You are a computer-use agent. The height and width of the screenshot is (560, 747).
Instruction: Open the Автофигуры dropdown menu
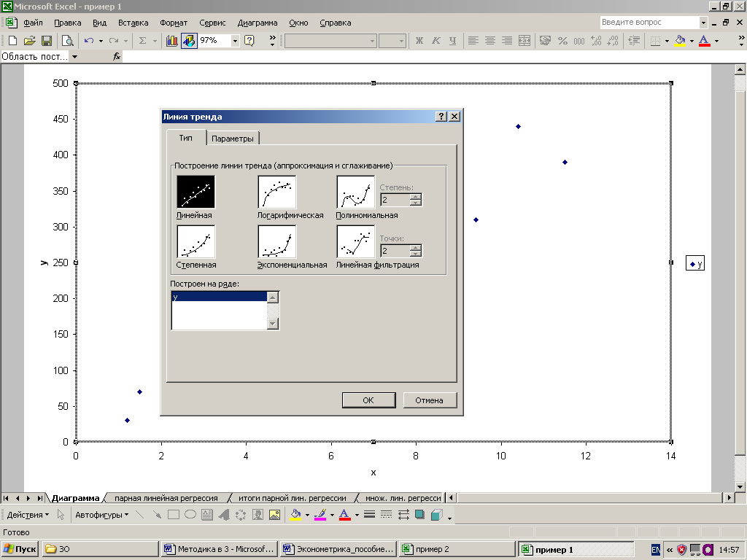point(102,515)
